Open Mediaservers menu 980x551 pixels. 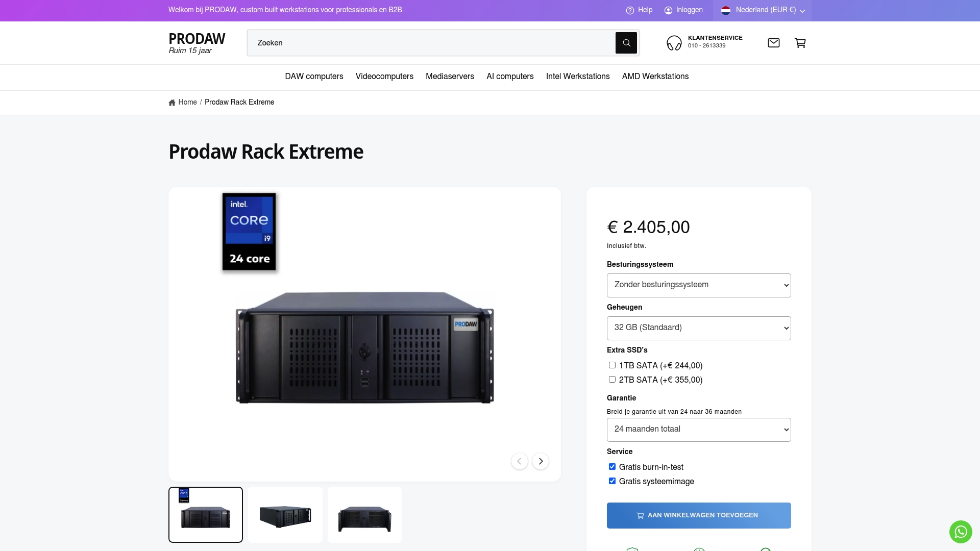[450, 77]
